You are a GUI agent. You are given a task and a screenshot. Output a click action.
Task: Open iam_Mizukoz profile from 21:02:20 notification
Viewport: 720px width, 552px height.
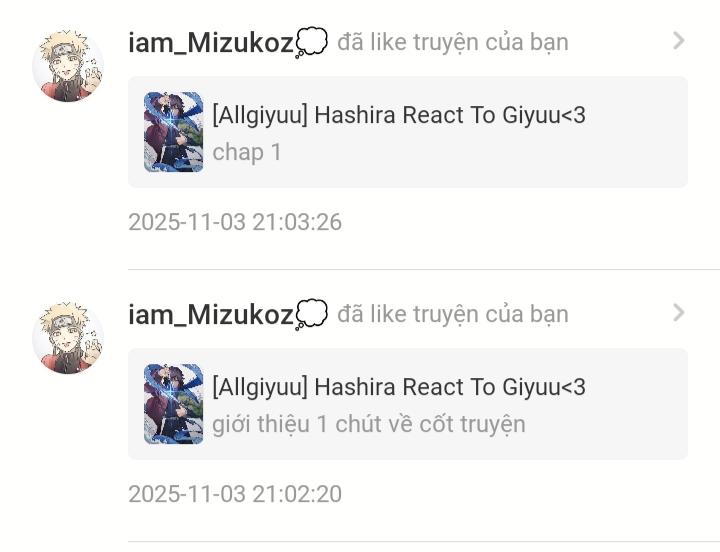pyautogui.click(x=211, y=315)
